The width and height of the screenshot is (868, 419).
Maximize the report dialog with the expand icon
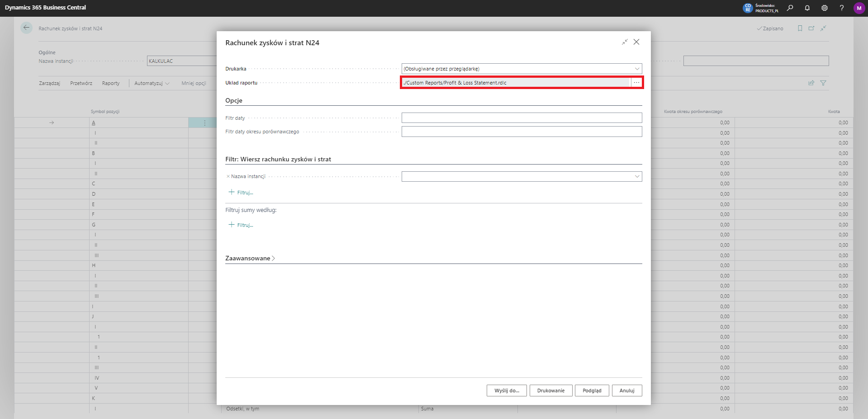pyautogui.click(x=625, y=42)
